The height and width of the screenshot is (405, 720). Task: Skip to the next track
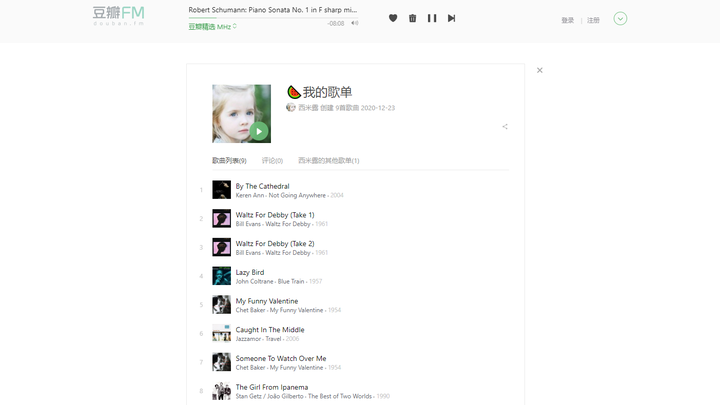(x=451, y=18)
